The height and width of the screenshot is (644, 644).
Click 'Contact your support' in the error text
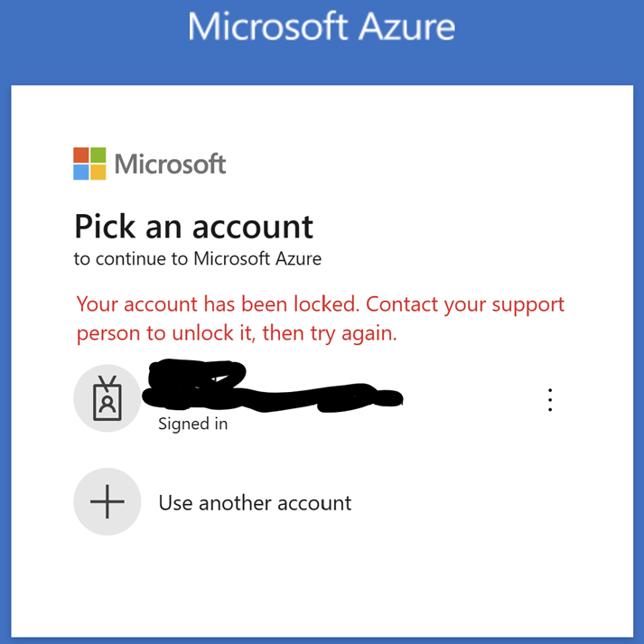(x=465, y=305)
